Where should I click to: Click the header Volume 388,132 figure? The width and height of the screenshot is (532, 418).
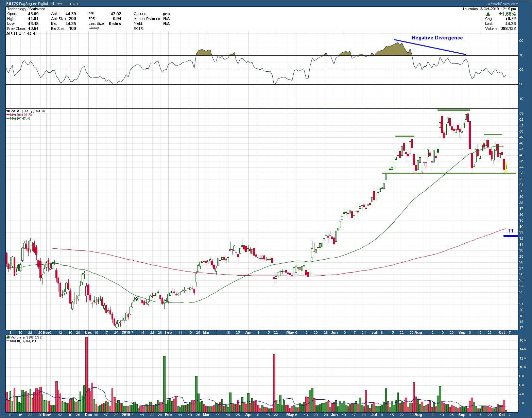[508, 29]
